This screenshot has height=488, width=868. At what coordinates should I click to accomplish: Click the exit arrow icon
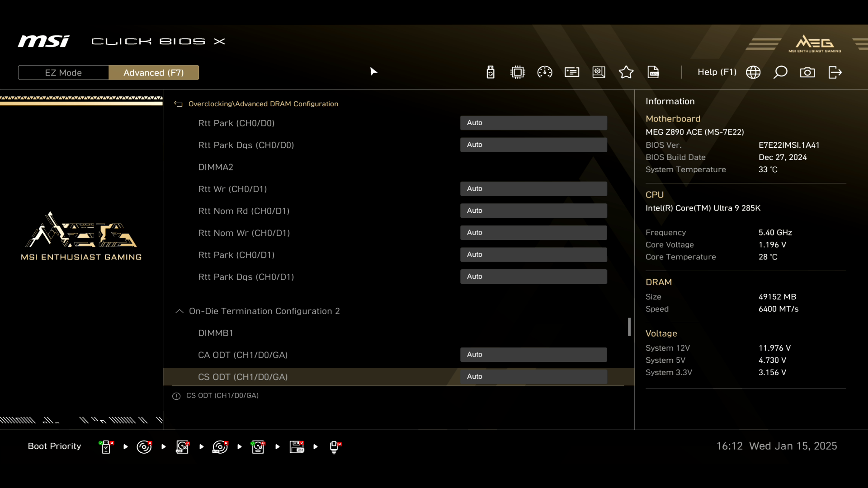(x=835, y=72)
